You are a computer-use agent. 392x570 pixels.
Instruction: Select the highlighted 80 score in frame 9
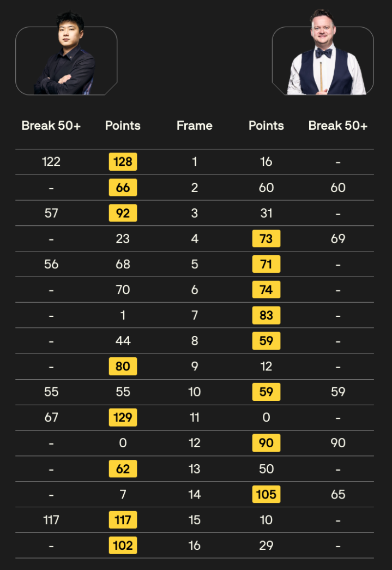(x=123, y=367)
